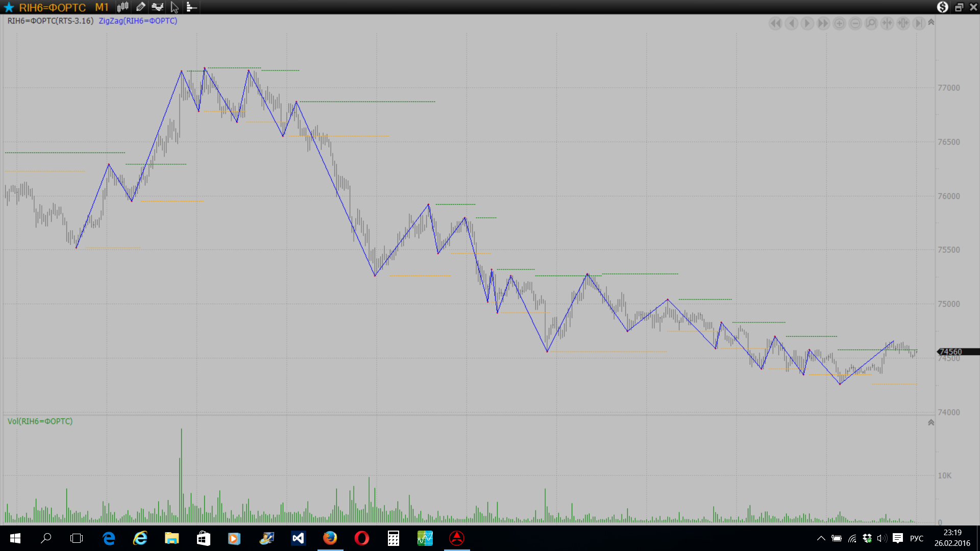Open Firefox from the taskbar
Viewport: 980px width, 551px height.
point(330,538)
